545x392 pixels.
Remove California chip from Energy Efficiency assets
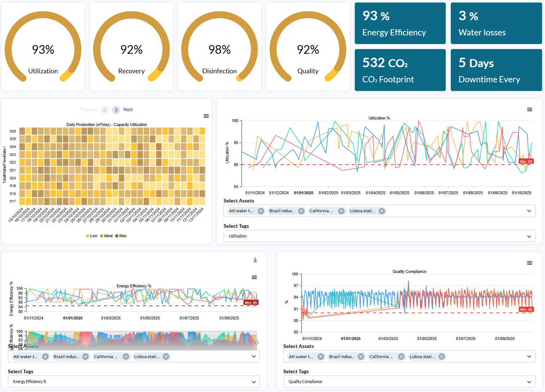click(x=126, y=357)
